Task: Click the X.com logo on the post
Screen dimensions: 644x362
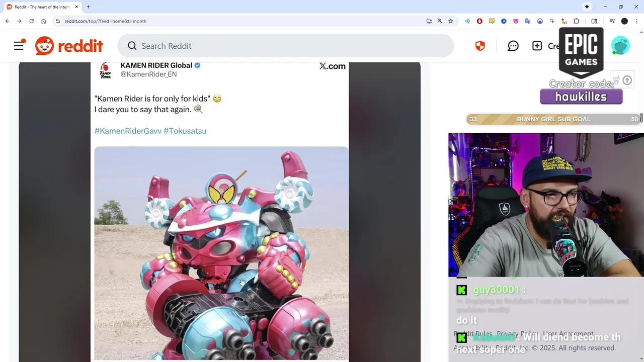Action: tap(333, 66)
